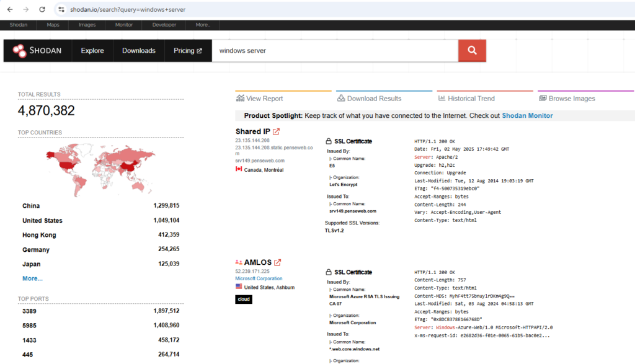
Task: Click the TLSv1.2 supported version text
Action: pyautogui.click(x=334, y=231)
